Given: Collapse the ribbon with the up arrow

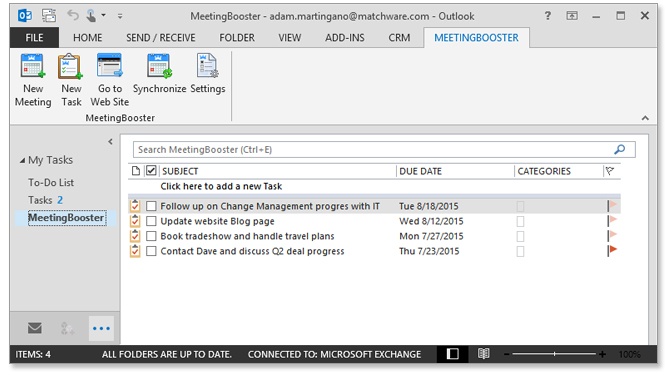Looking at the screenshot, I should [645, 118].
